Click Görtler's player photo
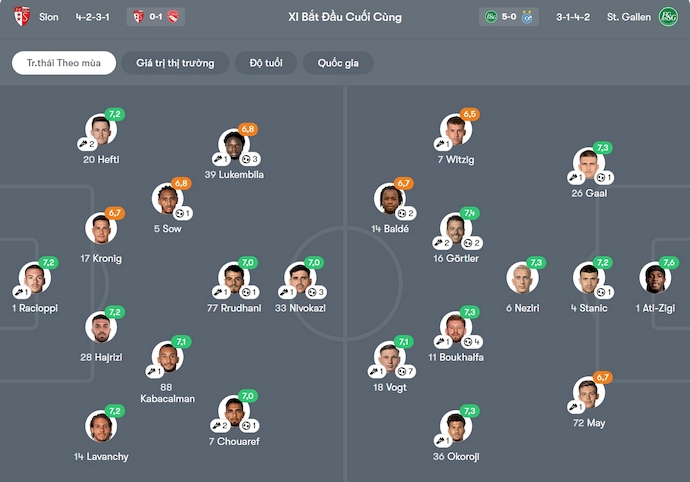Screen dimensions: 690x482 pyautogui.click(x=455, y=228)
